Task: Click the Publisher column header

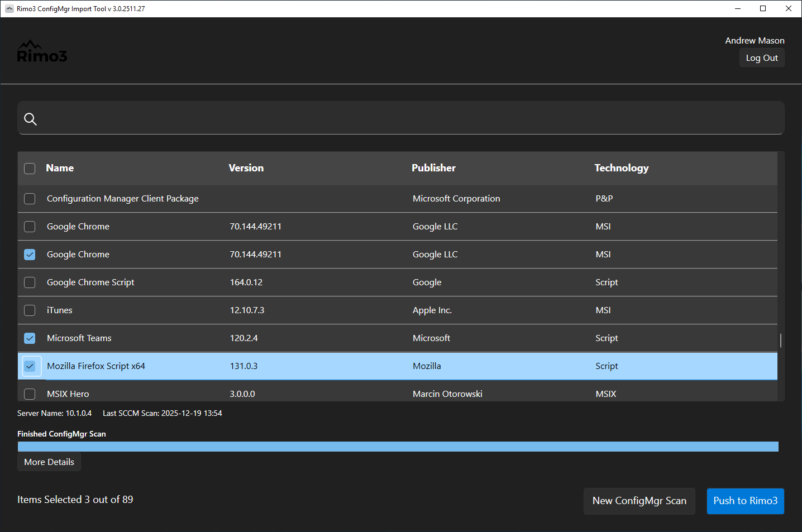Action: coord(433,168)
